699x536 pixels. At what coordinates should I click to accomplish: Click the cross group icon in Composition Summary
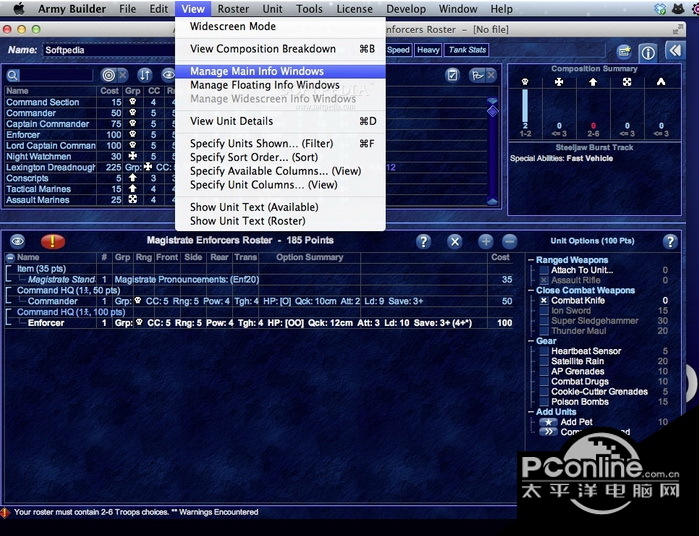[559, 82]
